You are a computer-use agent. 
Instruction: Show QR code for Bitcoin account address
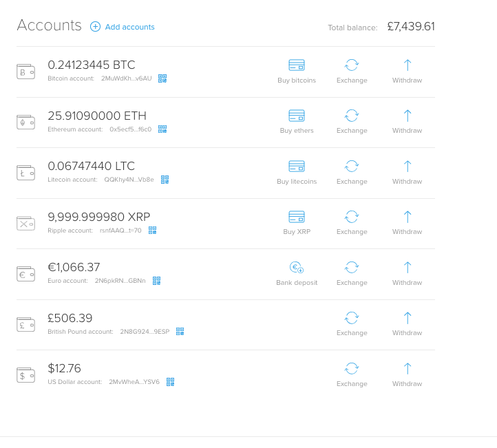(162, 78)
